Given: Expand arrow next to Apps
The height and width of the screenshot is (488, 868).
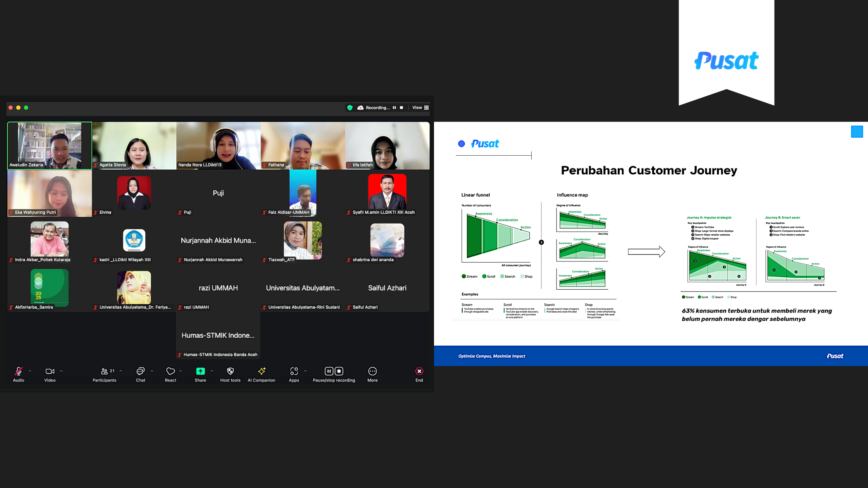Looking at the screenshot, I should pos(305,371).
